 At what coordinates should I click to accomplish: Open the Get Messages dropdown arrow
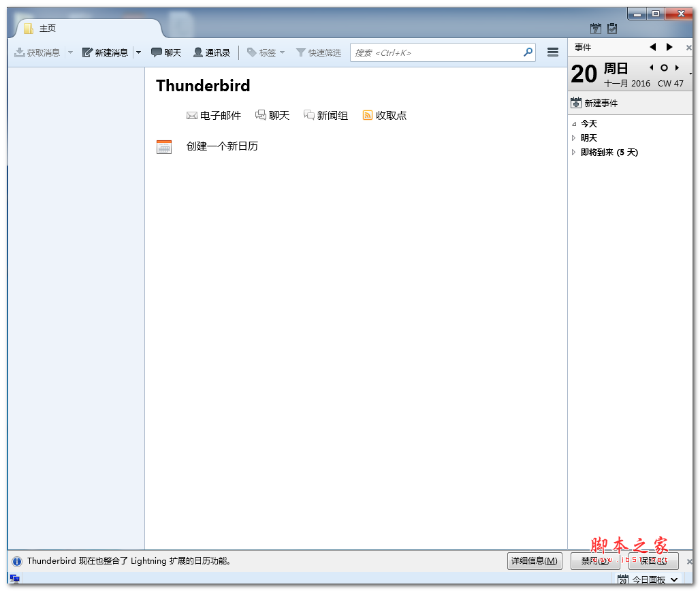(x=70, y=52)
